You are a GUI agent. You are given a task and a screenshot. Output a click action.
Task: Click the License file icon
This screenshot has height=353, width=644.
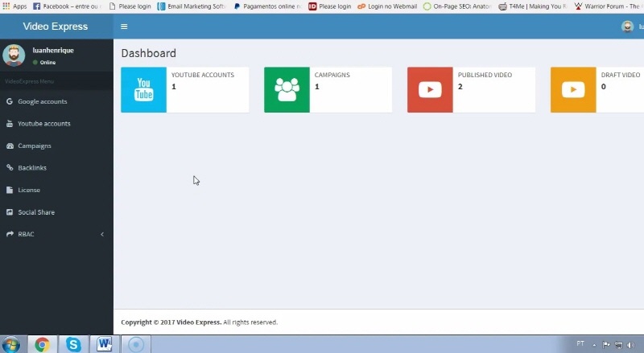(10, 190)
